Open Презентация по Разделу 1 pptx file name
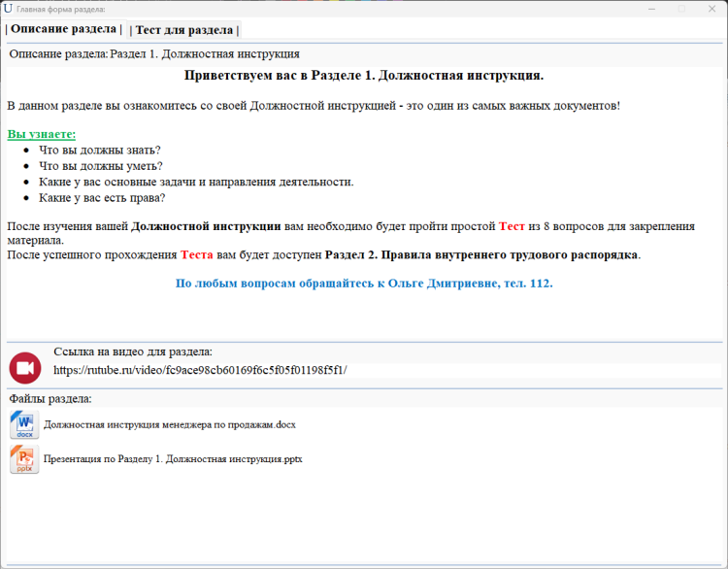728x569 pixels. (173, 459)
